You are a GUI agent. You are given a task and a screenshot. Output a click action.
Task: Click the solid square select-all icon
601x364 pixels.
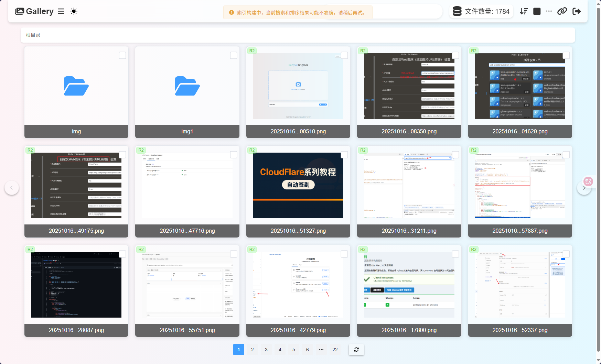point(537,11)
